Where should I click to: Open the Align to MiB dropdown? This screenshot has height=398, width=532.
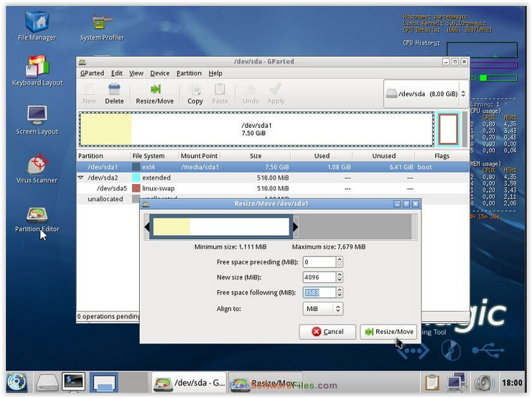click(x=323, y=309)
